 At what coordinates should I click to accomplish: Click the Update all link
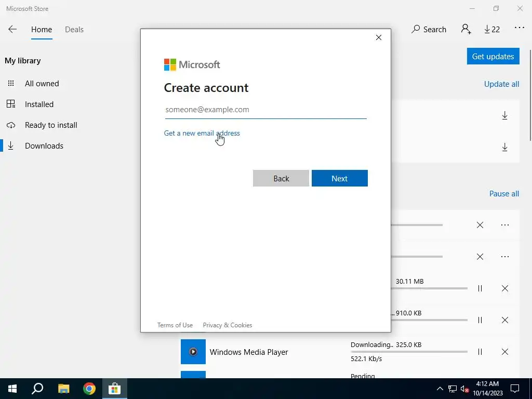point(501,84)
